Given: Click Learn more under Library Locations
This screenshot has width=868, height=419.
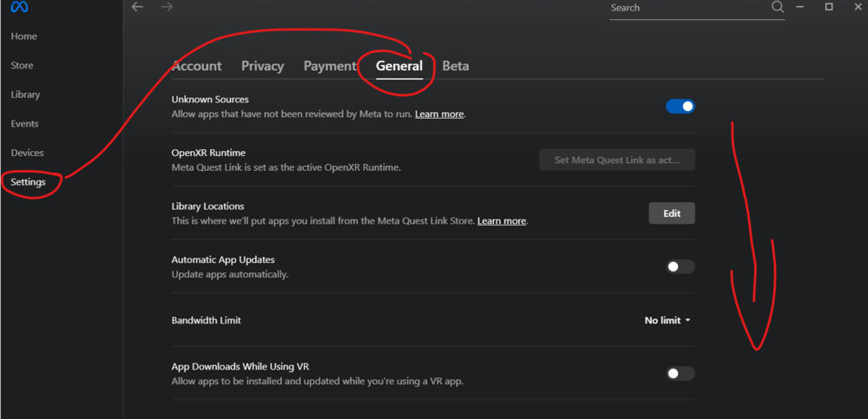Looking at the screenshot, I should click(x=502, y=221).
